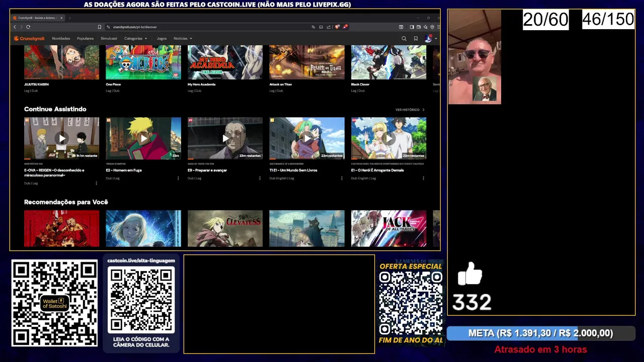Open Black Clover title link
Image resolution: width=644 pixels, height=362 pixels.
click(x=360, y=84)
